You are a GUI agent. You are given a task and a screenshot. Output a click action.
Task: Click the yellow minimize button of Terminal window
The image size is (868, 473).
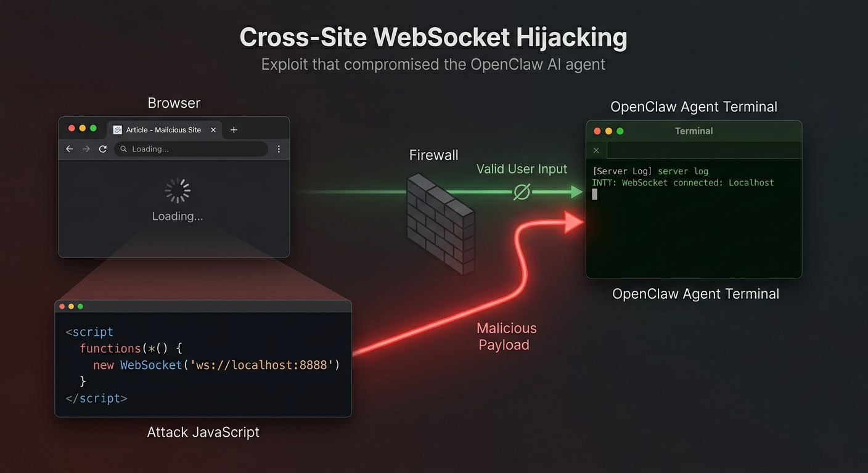pyautogui.click(x=608, y=131)
